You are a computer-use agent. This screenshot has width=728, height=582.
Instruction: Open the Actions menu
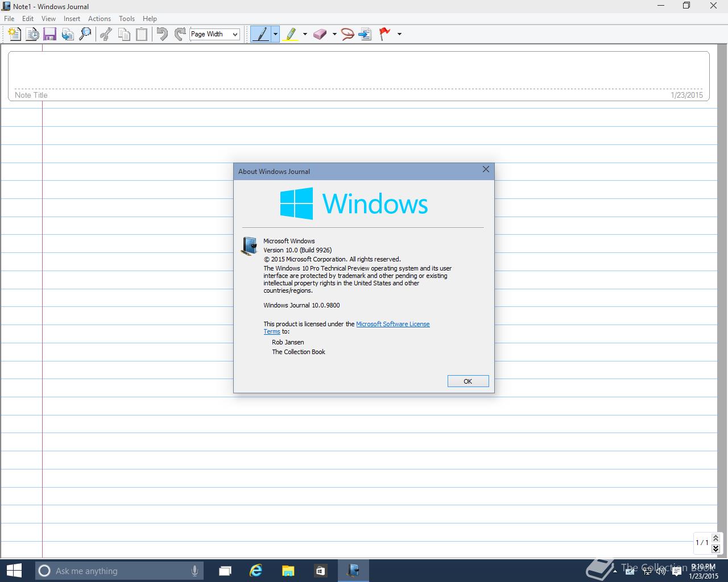point(100,19)
